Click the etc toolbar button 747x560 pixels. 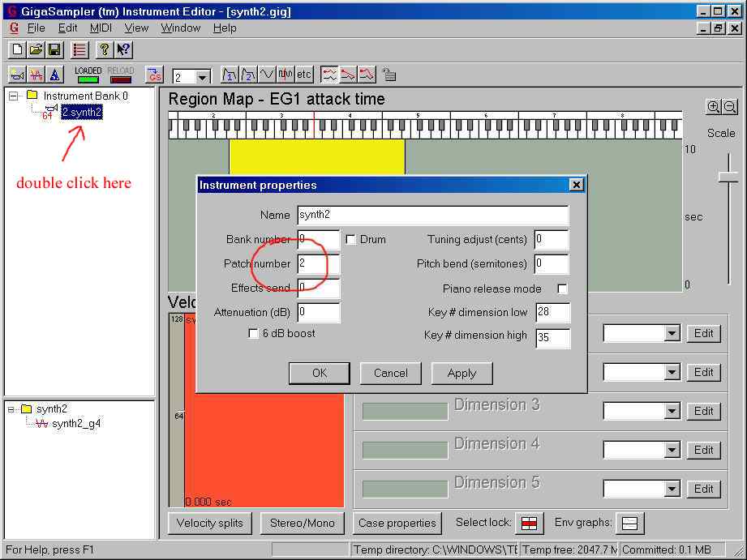coord(304,75)
